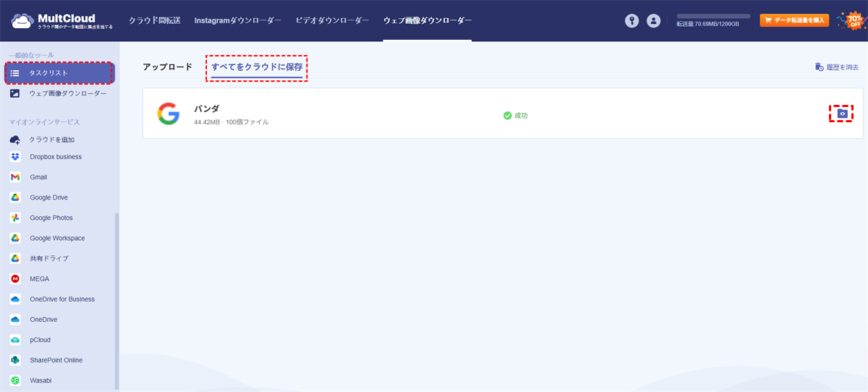Viewport: 868px width, 392px height.
Task: Click the SharePoint Online icon
Action: click(15, 359)
